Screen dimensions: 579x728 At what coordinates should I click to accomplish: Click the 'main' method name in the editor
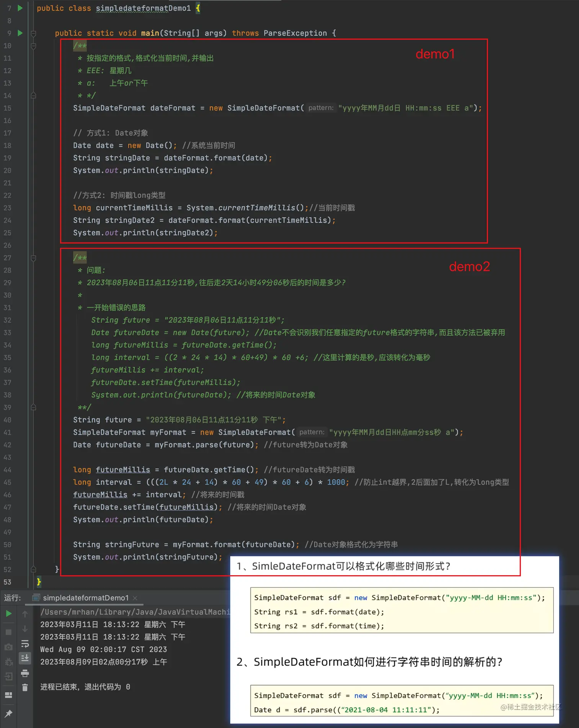pos(150,33)
